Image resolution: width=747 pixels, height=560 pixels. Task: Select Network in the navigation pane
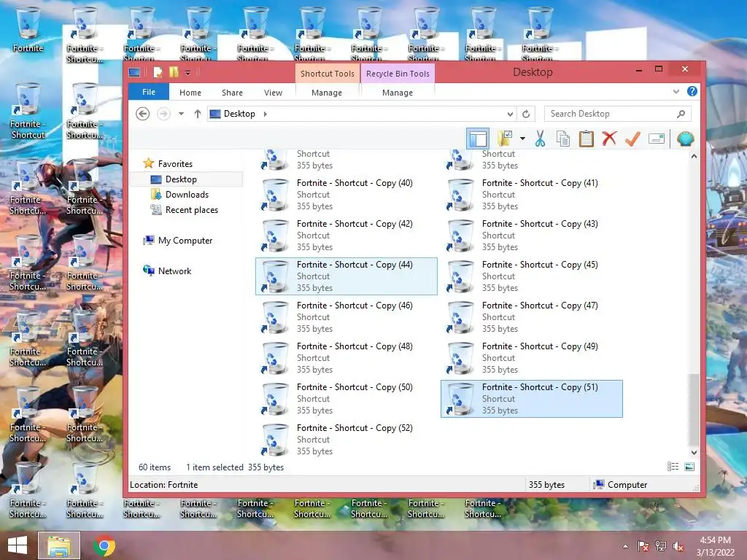[174, 271]
